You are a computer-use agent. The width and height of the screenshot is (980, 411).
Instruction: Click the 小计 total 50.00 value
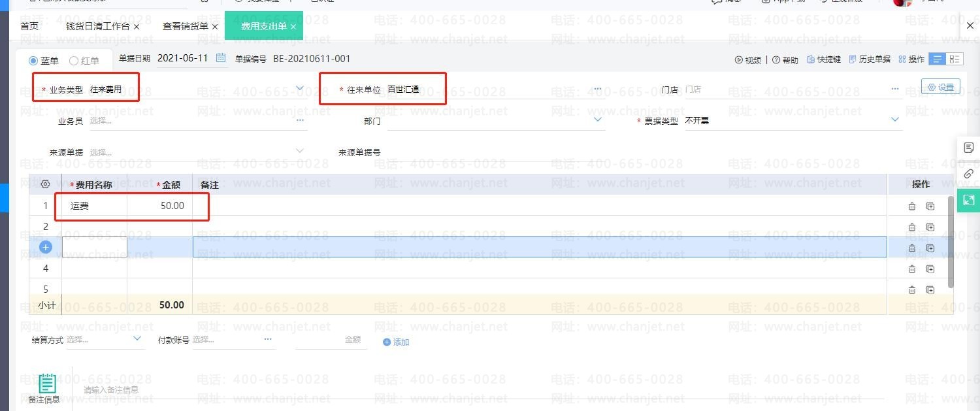172,305
